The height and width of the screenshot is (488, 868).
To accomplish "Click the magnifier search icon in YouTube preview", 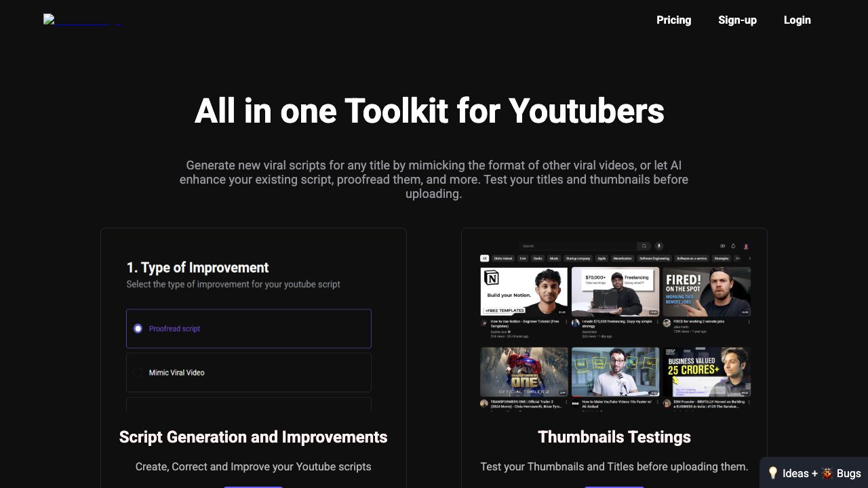I will pos(644,246).
